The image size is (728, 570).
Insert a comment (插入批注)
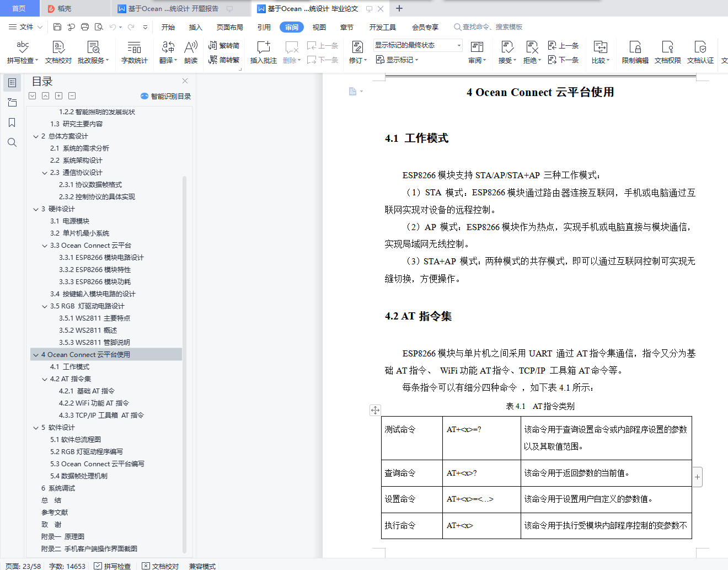point(263,52)
